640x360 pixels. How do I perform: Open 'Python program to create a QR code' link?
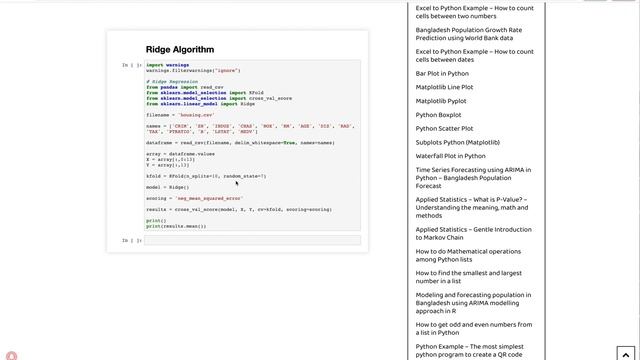coord(469,350)
